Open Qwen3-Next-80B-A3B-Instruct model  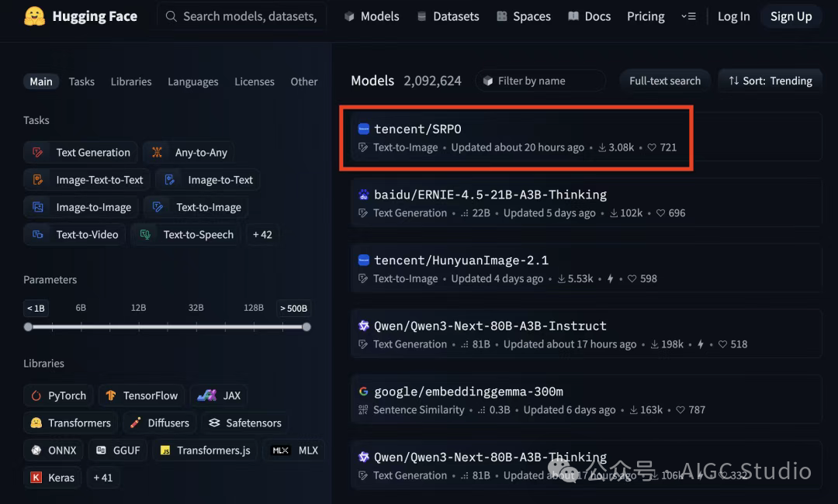coord(586,334)
